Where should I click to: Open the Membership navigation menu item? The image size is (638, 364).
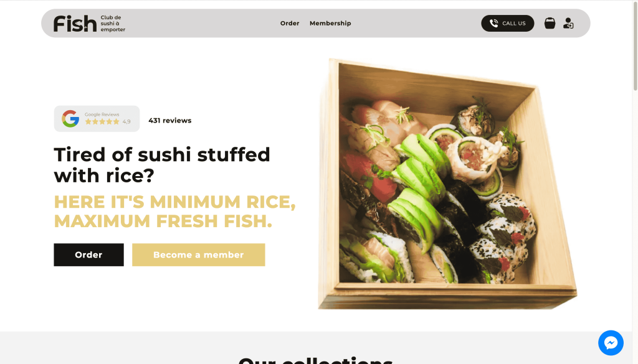pyautogui.click(x=330, y=23)
